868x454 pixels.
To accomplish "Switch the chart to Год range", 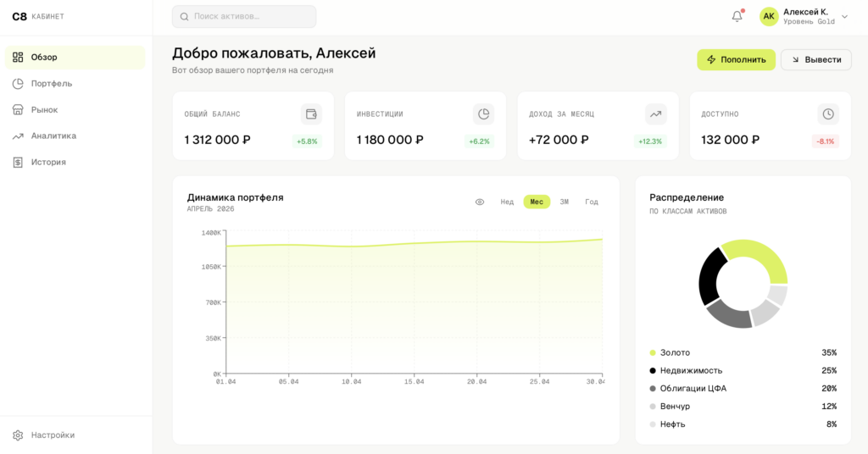I will pyautogui.click(x=592, y=202).
